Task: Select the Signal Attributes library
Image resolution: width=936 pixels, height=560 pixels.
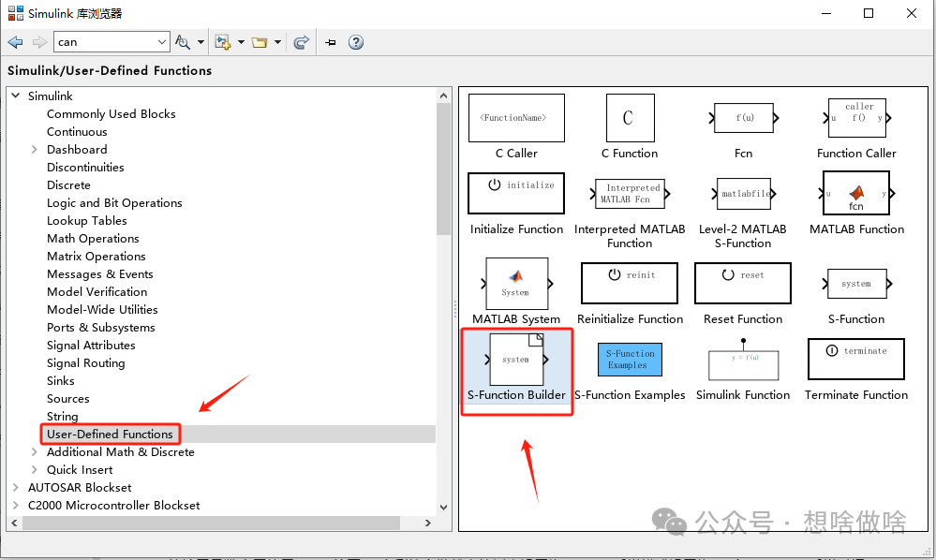Action: [x=91, y=346]
